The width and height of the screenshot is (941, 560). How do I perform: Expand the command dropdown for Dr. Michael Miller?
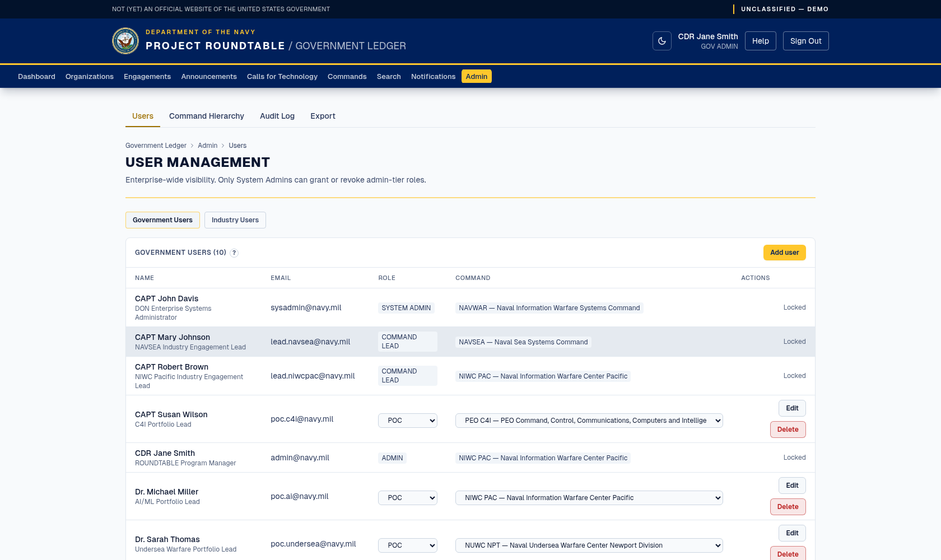[x=589, y=498]
